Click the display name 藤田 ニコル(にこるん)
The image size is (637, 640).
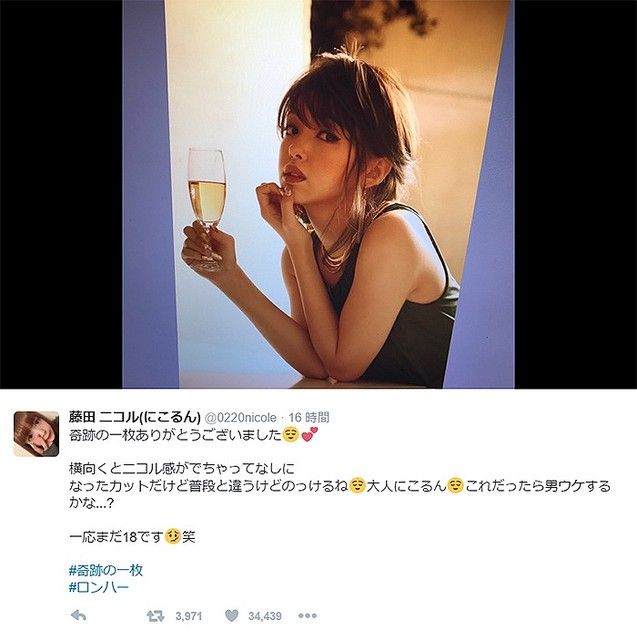(135, 417)
